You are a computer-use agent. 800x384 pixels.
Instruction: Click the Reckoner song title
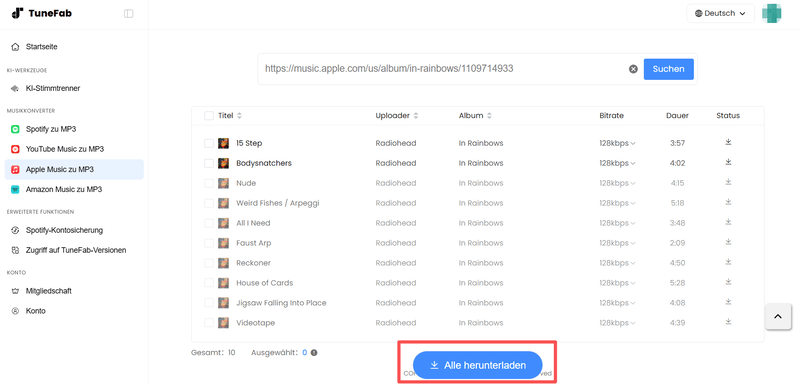click(x=253, y=263)
